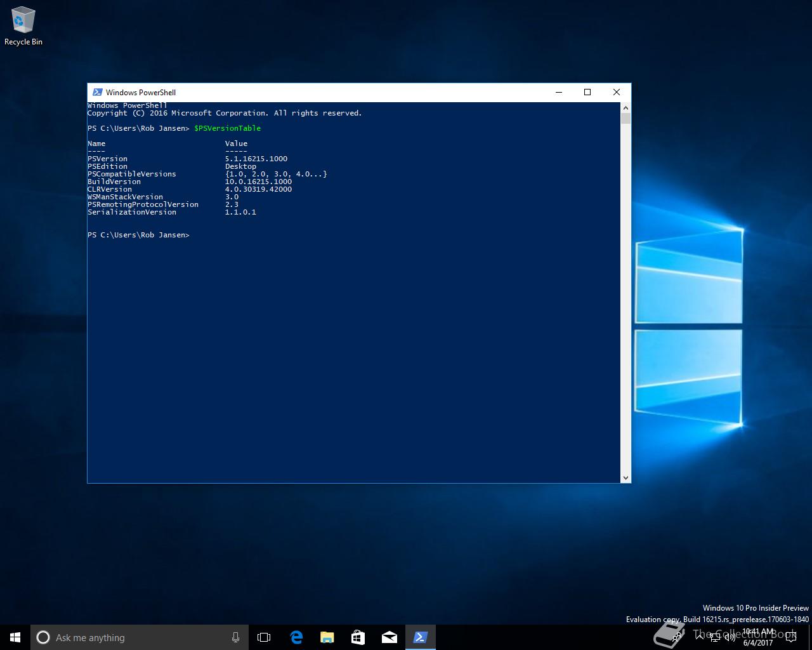Click the $PSVersionTable command text

pyautogui.click(x=227, y=128)
